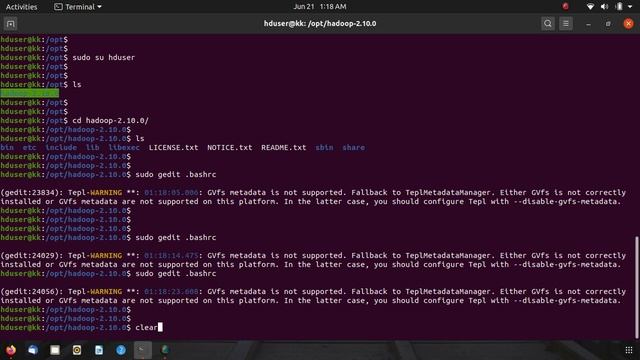Check the battery status icon
This screenshot has height=360, width=640.
pos(619,7)
